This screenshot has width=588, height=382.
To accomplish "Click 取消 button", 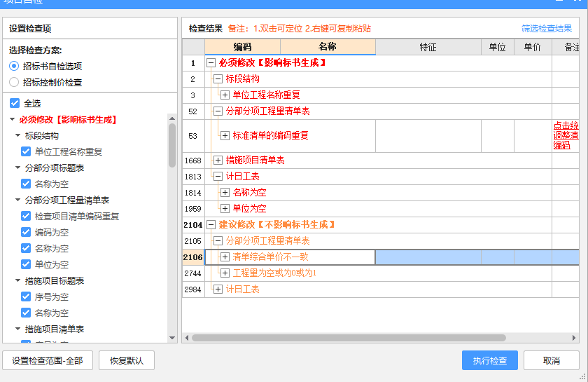I will [552, 360].
